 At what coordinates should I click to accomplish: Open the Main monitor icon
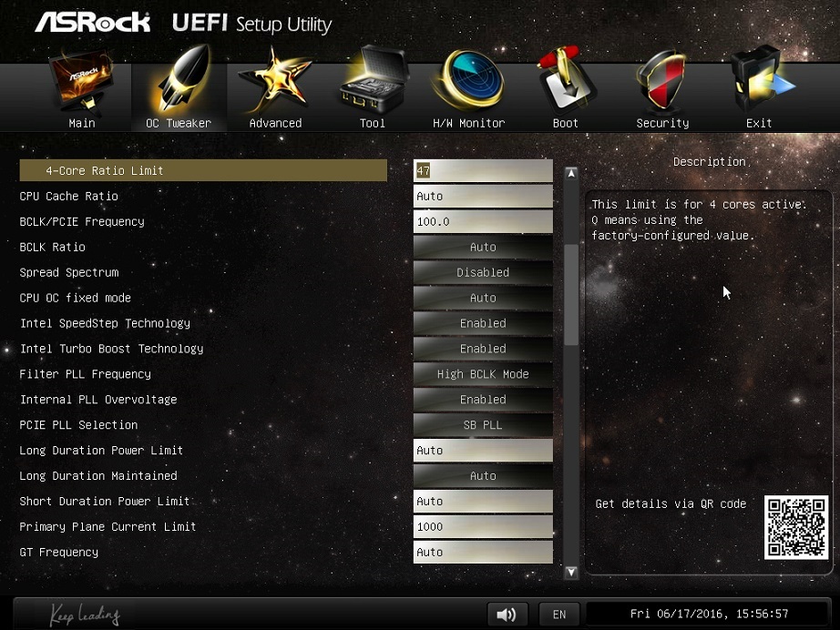(81, 80)
